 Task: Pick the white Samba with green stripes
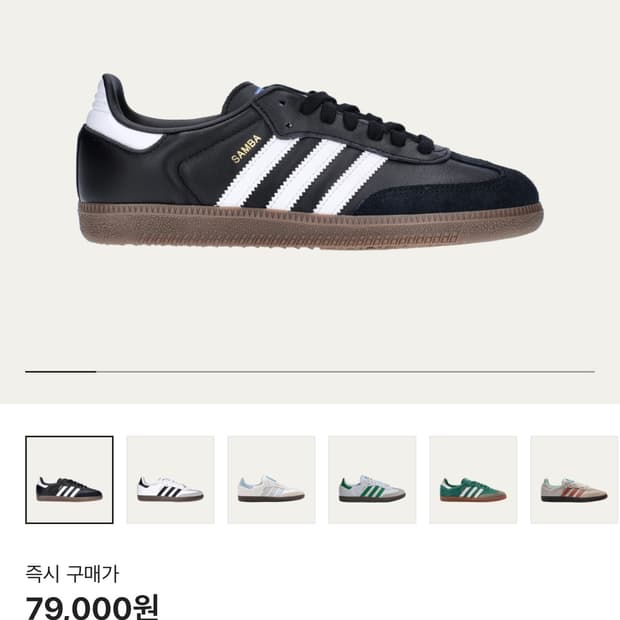[x=372, y=480]
